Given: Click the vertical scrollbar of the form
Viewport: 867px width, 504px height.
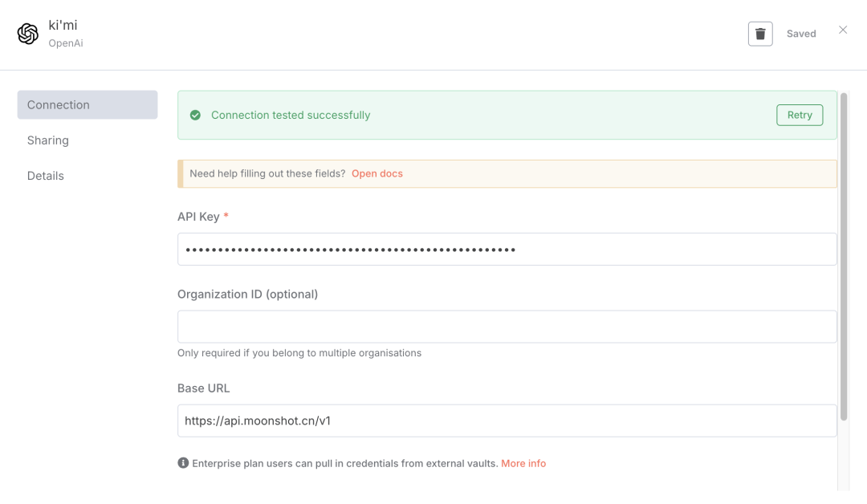Looking at the screenshot, I should 843,257.
